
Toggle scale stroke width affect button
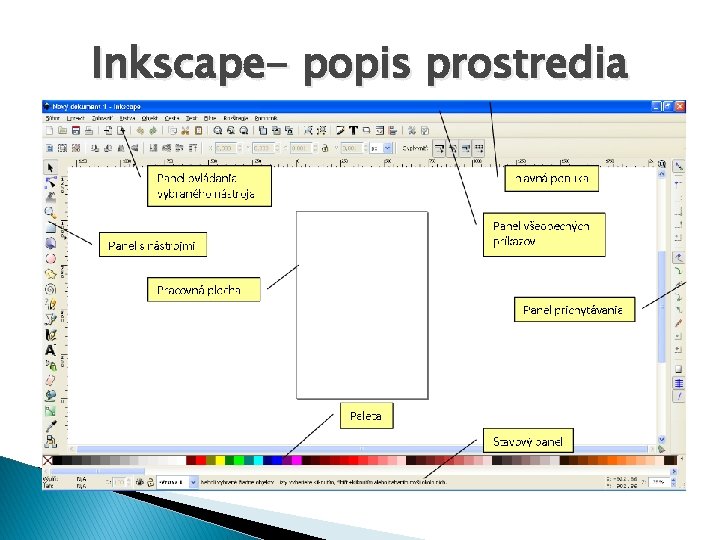pyautogui.click(x=439, y=149)
